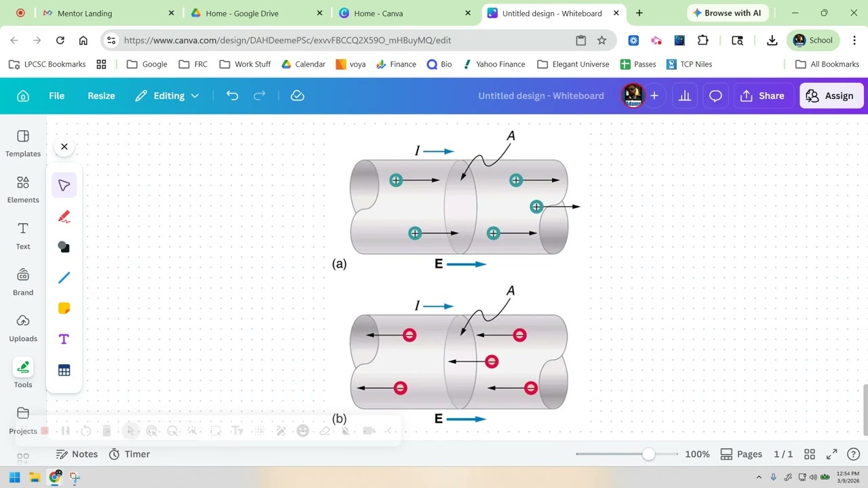Image resolution: width=868 pixels, height=488 pixels.
Task: Open the browser downloads
Action: [772, 40]
